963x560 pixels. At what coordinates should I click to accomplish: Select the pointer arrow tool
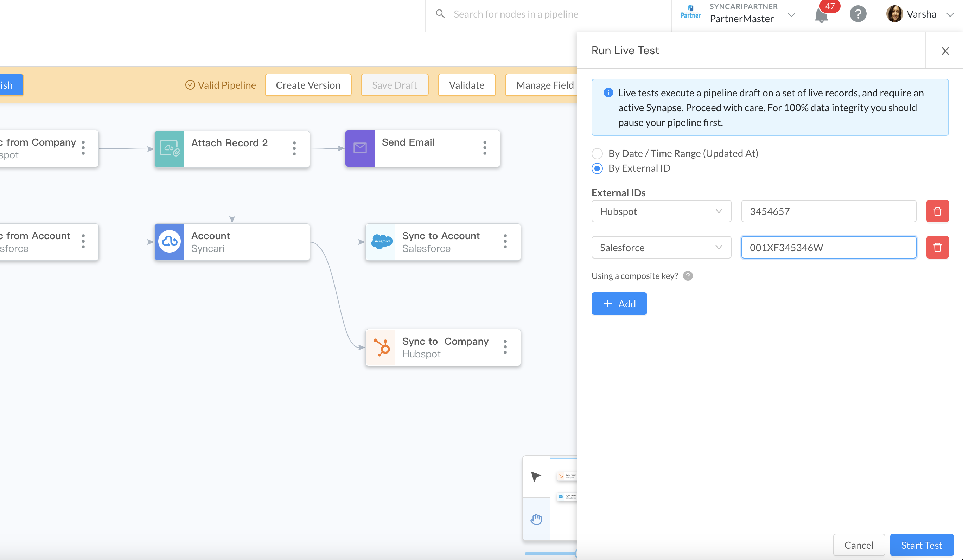pyautogui.click(x=536, y=476)
